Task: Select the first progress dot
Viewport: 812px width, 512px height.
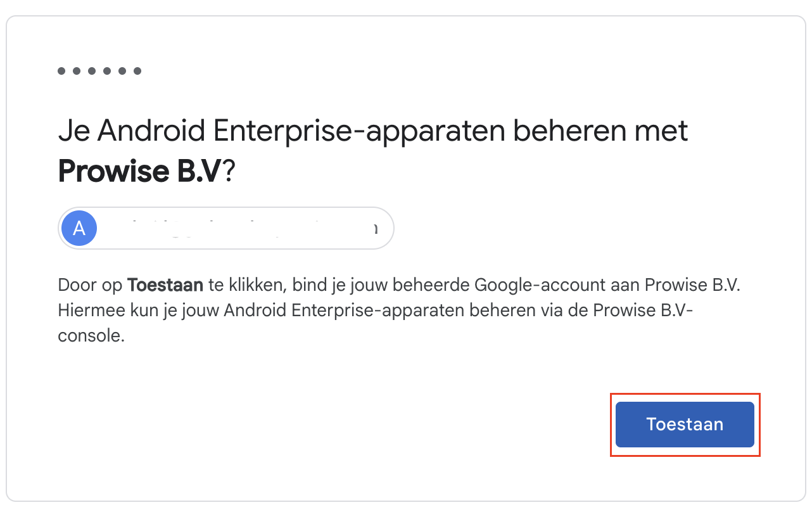Action: [x=61, y=71]
